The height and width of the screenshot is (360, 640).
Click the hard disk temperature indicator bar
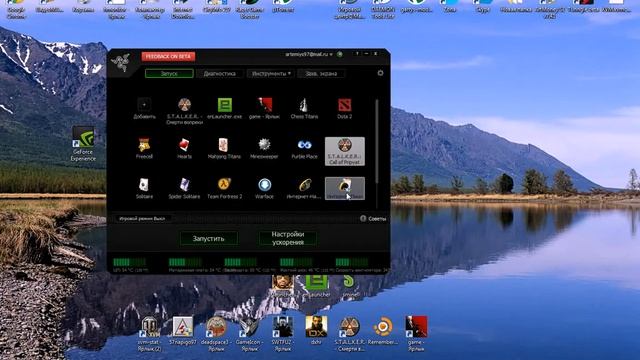coord(296,262)
